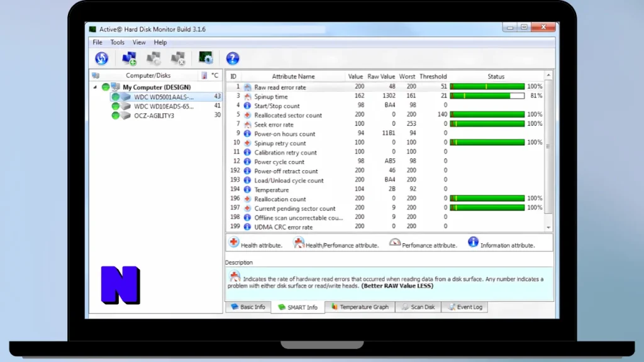Image resolution: width=644 pixels, height=362 pixels.
Task: Click the ID column header
Action: [233, 76]
